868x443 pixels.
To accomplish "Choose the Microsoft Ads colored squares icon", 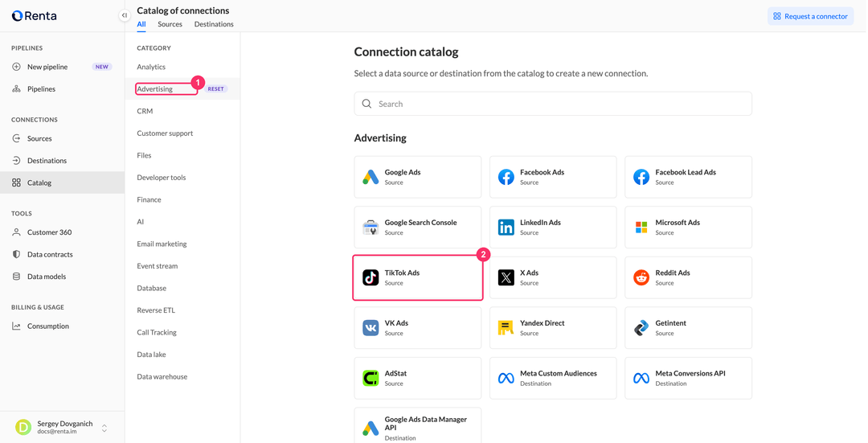I will (641, 227).
